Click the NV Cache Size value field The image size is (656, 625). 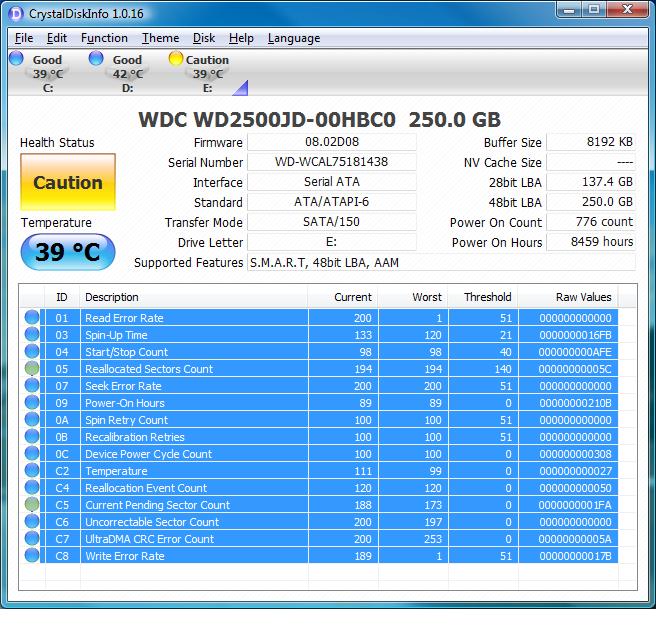[591, 162]
